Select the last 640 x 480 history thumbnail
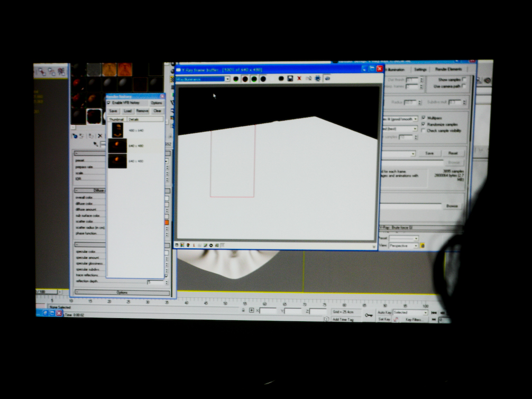 tap(117, 161)
